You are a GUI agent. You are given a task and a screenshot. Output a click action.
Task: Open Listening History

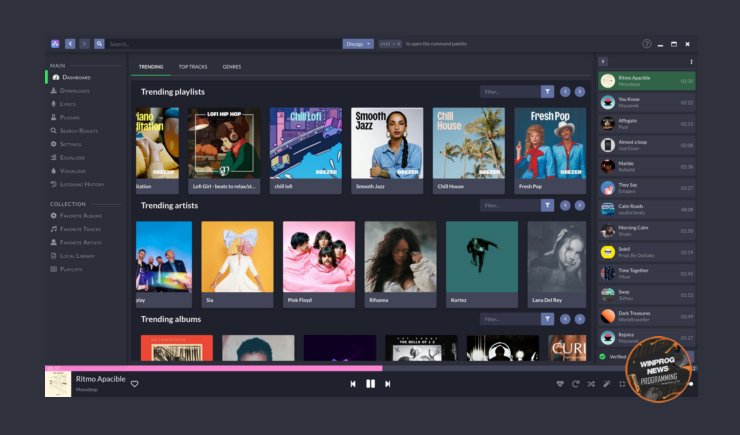point(81,184)
